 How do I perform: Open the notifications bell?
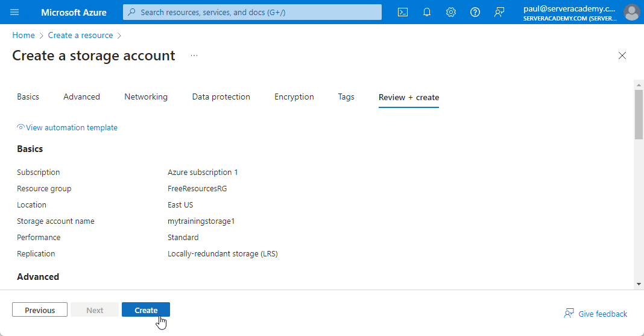(427, 12)
